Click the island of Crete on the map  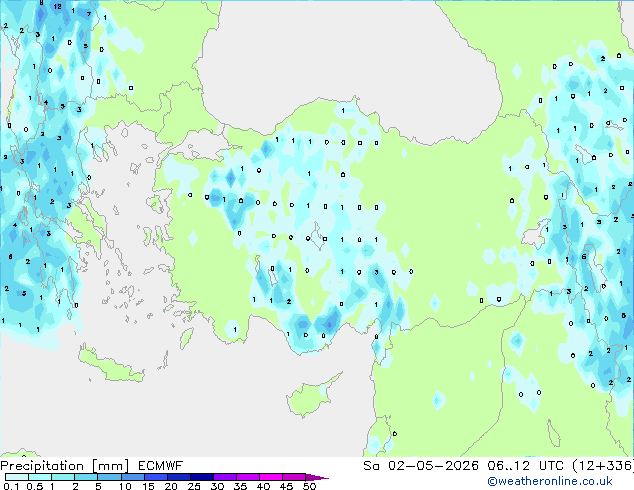(x=110, y=365)
